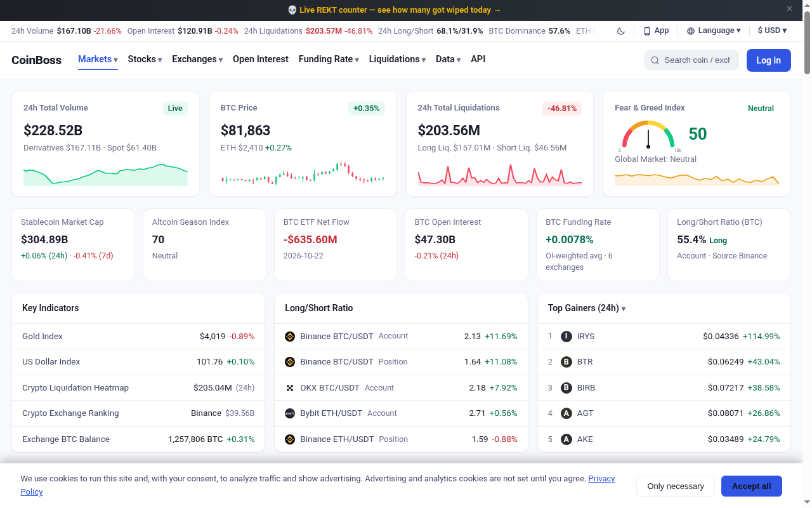
Task: Click Binance icon in BTC/USDT Account row
Action: tap(290, 337)
